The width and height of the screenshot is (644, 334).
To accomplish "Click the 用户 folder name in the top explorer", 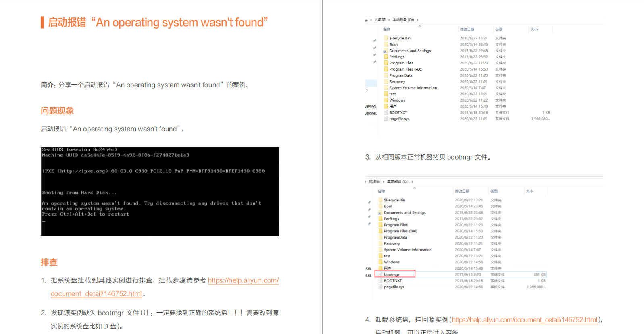I will point(393,106).
